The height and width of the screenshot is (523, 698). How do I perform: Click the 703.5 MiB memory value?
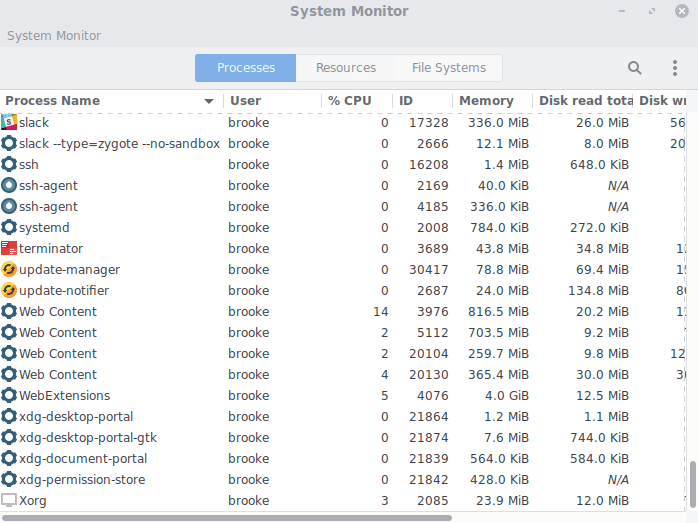point(498,332)
